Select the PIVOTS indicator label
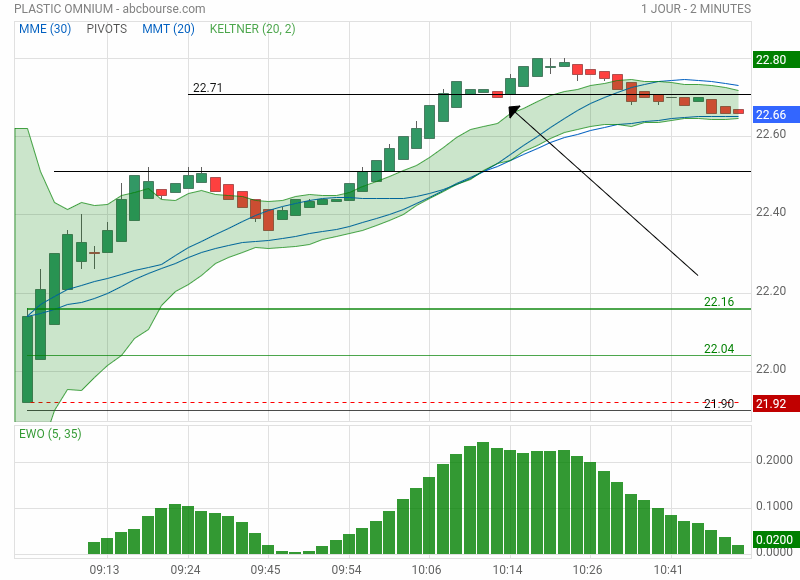Screen dimensions: 800x580 coord(107,29)
